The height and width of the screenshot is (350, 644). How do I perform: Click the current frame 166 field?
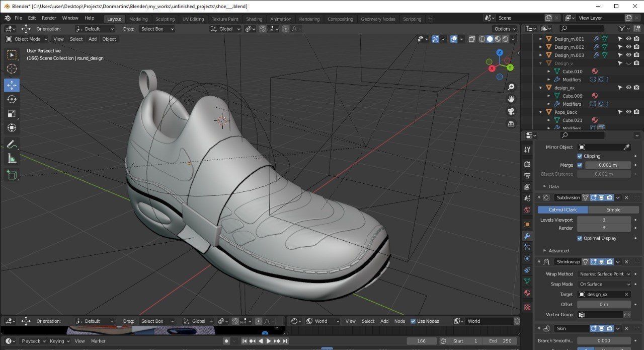pos(422,341)
